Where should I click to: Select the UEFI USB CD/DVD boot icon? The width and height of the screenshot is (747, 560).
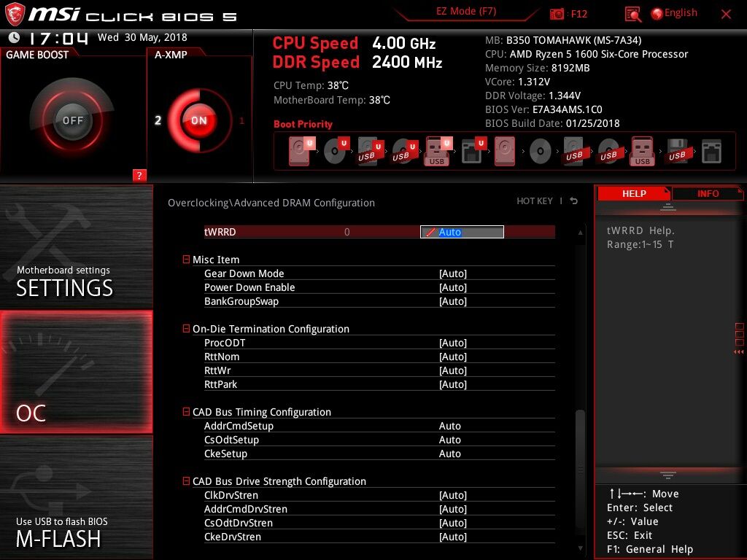[x=405, y=152]
